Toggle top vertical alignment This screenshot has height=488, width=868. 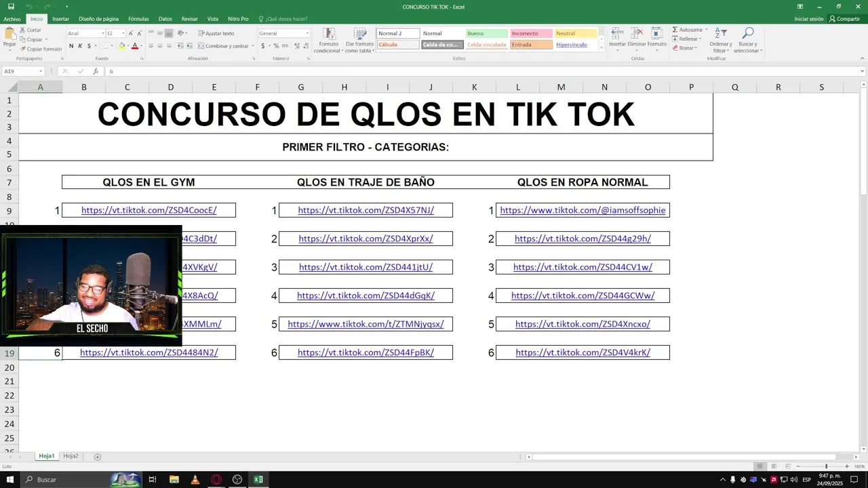pyautogui.click(x=151, y=33)
